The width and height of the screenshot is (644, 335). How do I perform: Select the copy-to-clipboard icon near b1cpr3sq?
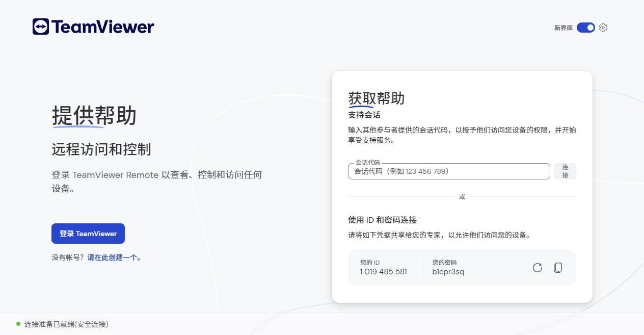pyautogui.click(x=558, y=267)
